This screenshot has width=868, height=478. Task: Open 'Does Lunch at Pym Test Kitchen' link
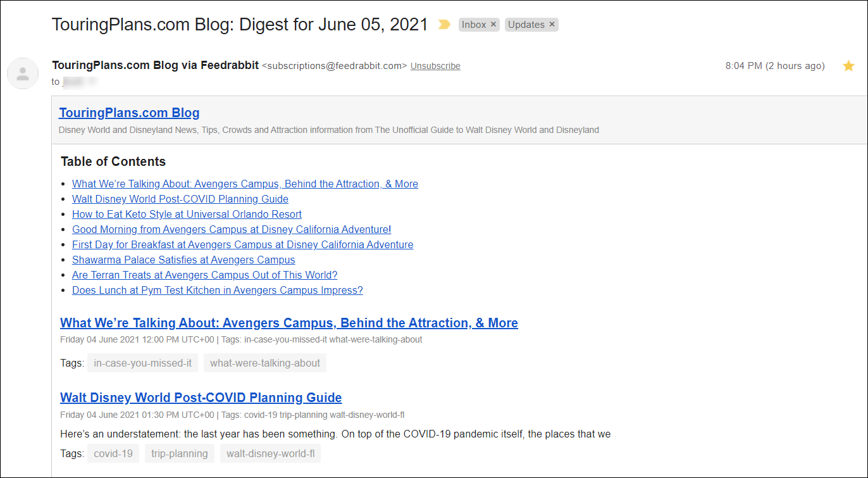(x=217, y=290)
